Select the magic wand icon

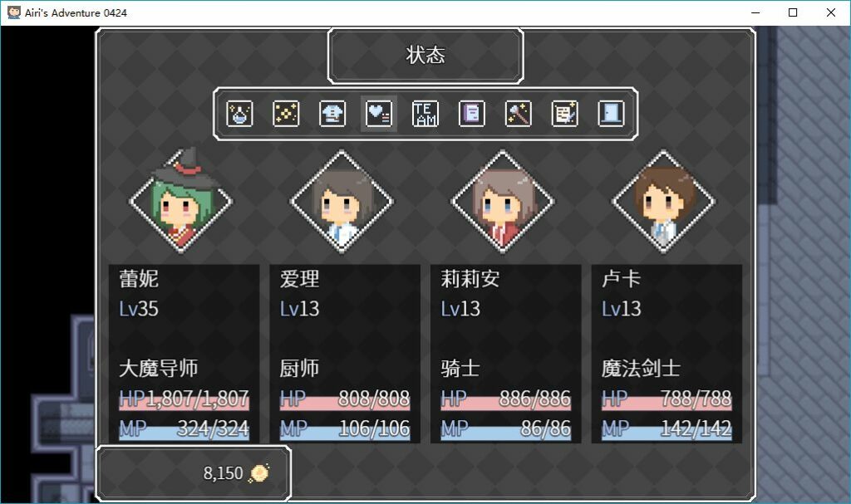click(519, 114)
